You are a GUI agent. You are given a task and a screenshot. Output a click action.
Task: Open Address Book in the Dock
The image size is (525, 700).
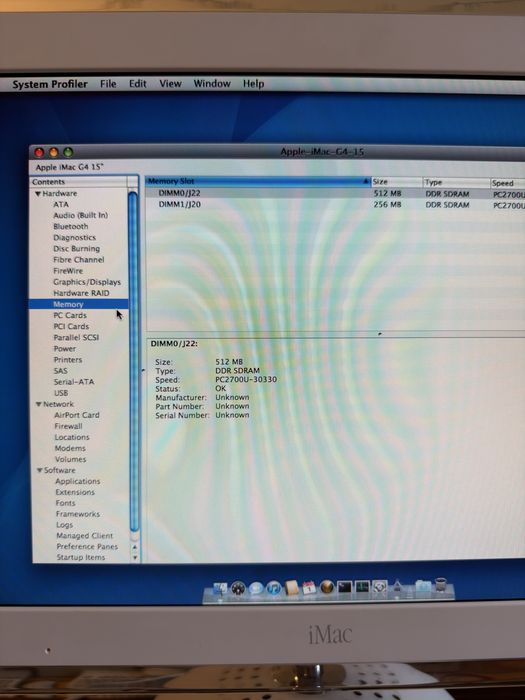point(292,588)
